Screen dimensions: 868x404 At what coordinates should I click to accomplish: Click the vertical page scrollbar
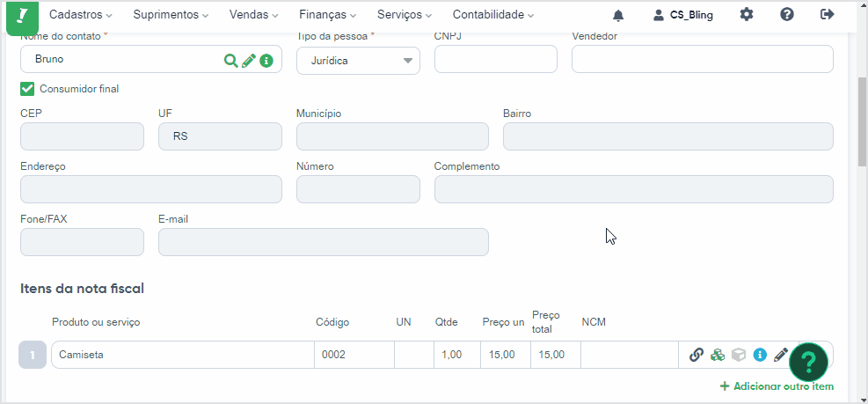(x=862, y=122)
